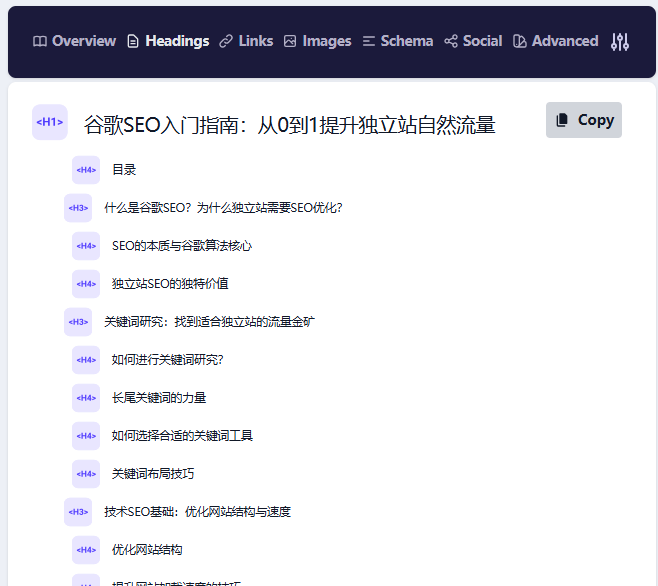Click the H1 badge icon
Viewport: 658px width, 586px height.
click(50, 122)
